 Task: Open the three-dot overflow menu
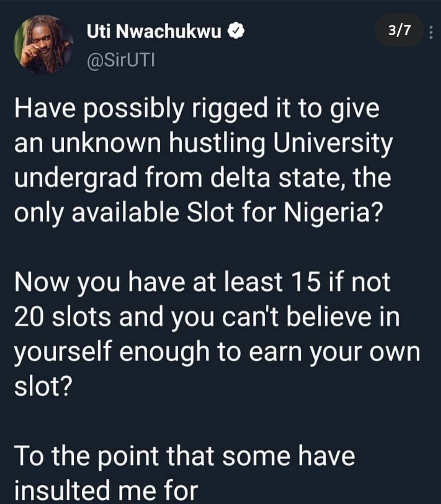[x=431, y=31]
